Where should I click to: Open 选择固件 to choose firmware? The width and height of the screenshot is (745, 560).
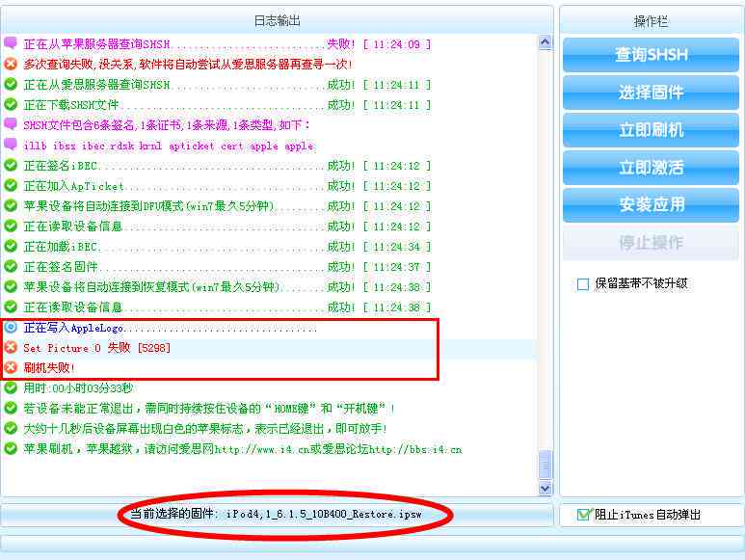(x=651, y=93)
